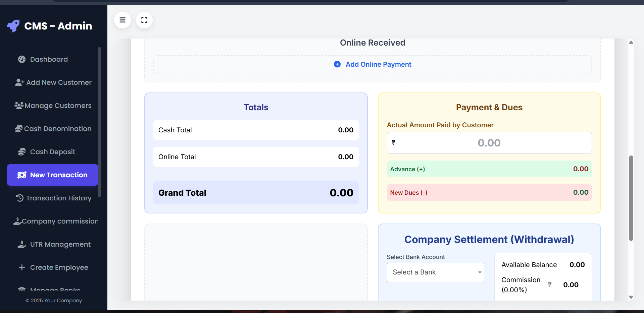Open Cash Deposit page
644x313 pixels.
click(52, 152)
